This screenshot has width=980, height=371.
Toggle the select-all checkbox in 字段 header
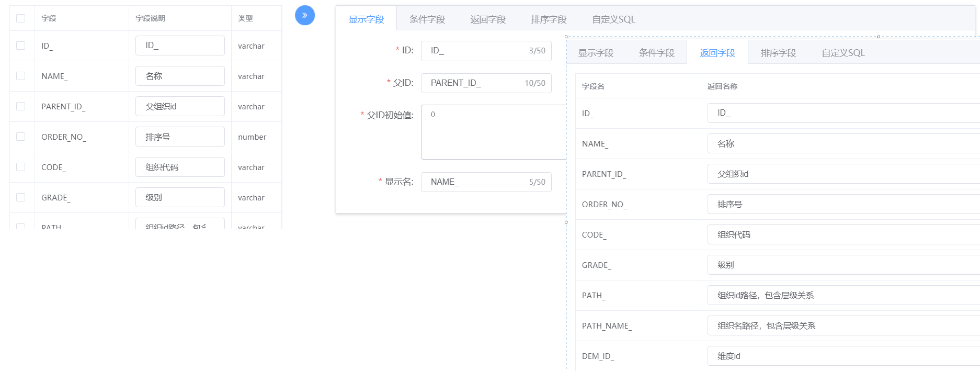[21, 18]
